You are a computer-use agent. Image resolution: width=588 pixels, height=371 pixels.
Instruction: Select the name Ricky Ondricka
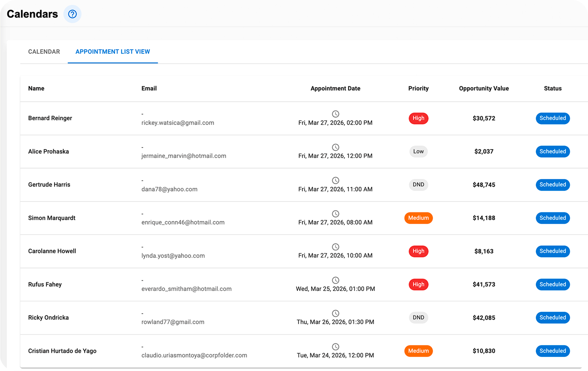(x=49, y=318)
